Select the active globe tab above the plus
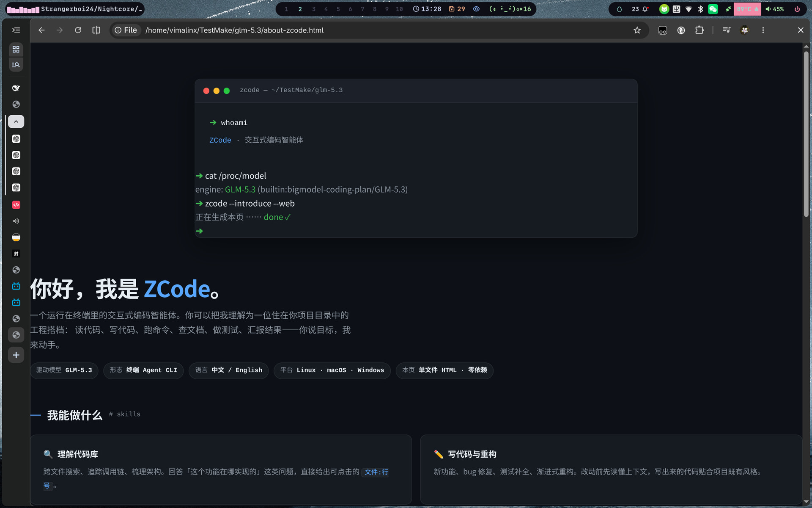This screenshot has height=508, width=812. 16,335
